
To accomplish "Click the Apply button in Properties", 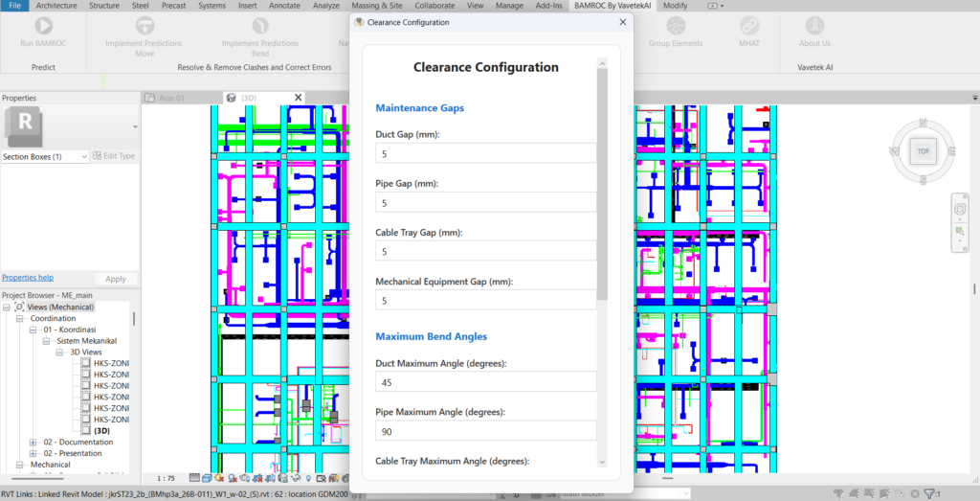I will [x=116, y=279].
